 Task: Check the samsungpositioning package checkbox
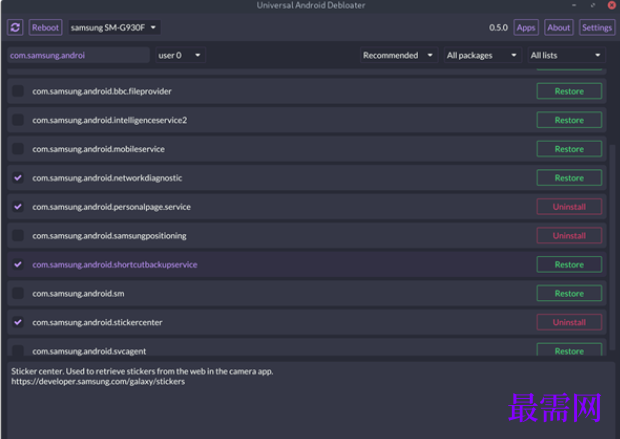coord(18,235)
